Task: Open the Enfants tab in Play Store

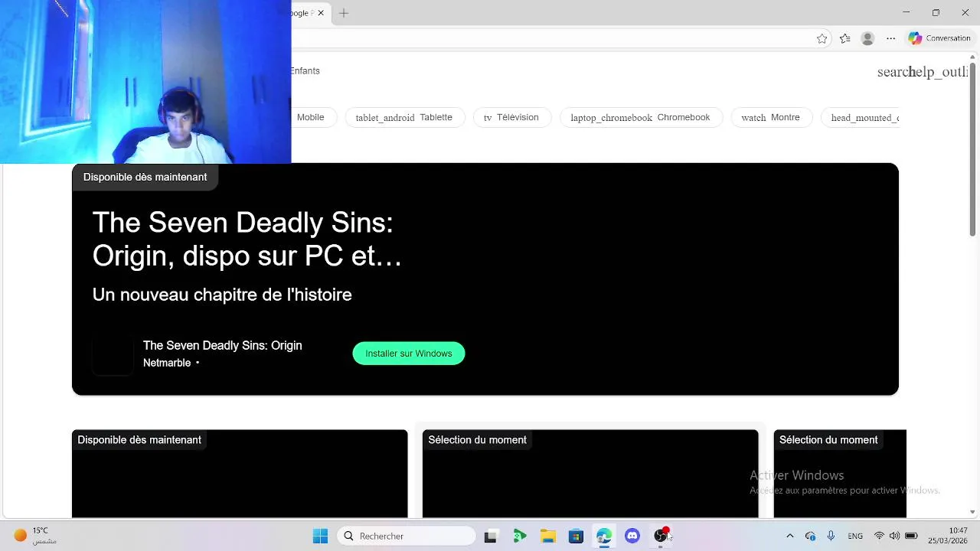Action: coord(305,70)
